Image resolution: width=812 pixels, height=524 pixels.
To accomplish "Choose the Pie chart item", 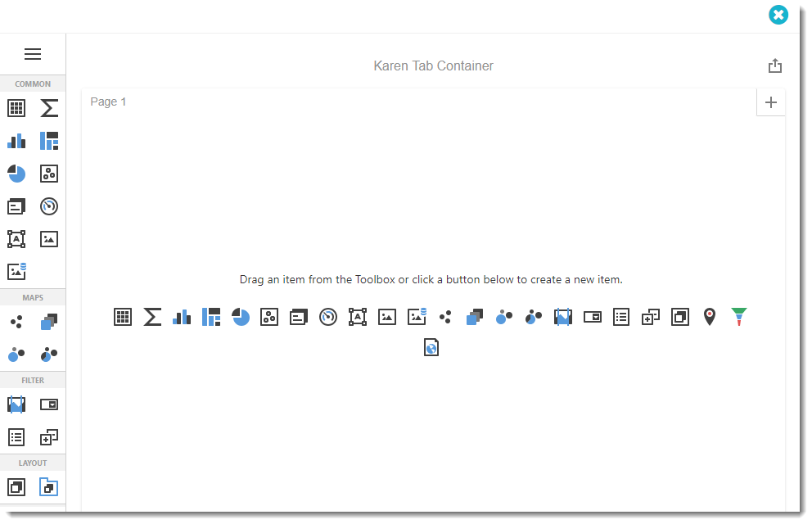I will tap(16, 174).
